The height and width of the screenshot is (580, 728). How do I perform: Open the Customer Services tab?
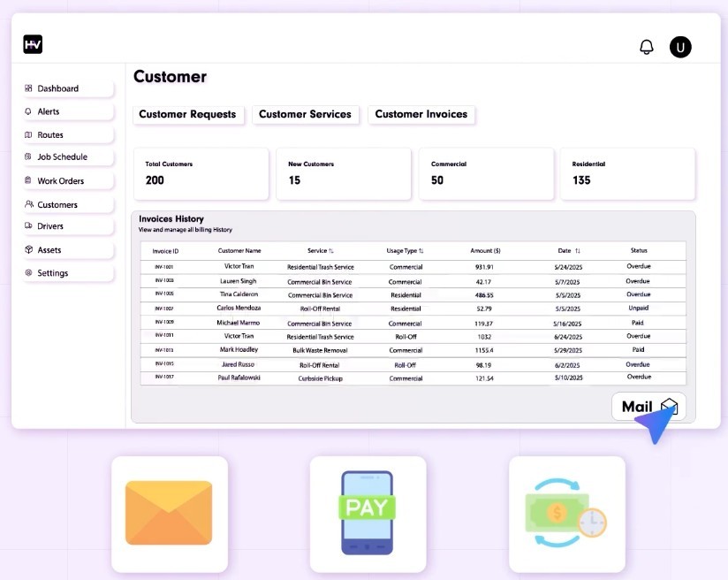[x=305, y=114]
